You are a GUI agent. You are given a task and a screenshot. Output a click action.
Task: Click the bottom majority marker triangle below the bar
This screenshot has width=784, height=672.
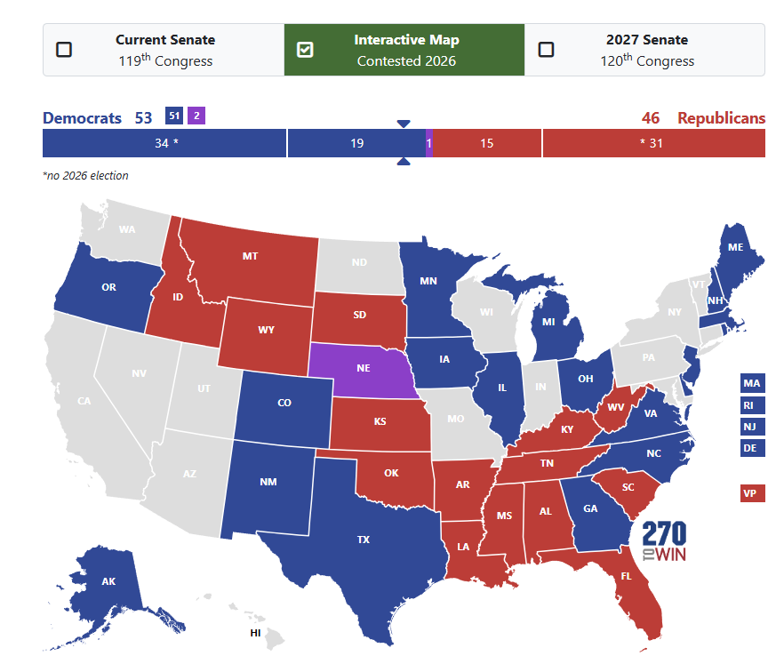click(x=404, y=161)
